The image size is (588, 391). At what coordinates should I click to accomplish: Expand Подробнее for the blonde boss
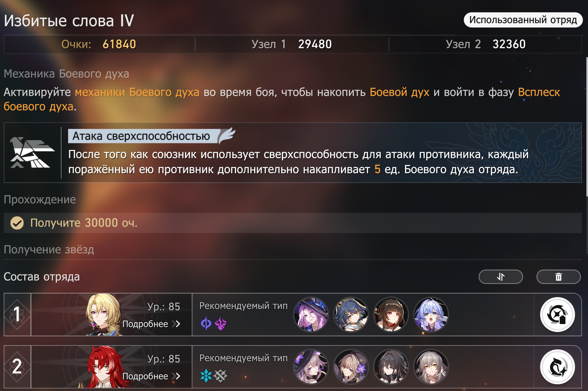[151, 324]
